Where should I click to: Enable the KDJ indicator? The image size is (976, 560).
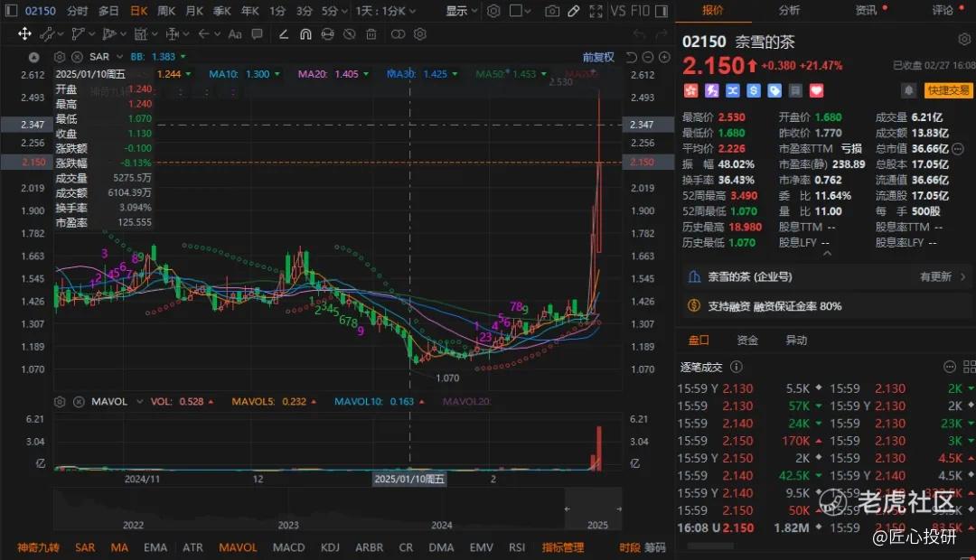[330, 547]
